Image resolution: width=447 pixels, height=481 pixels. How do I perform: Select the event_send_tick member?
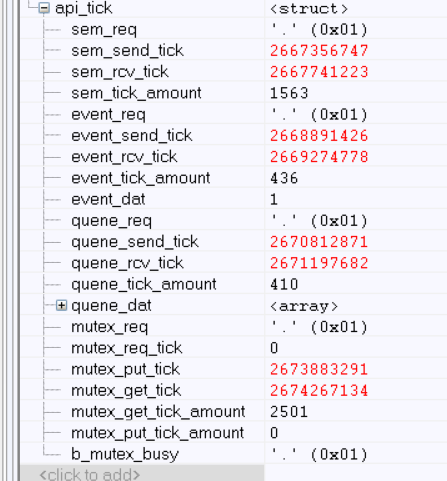point(132,136)
